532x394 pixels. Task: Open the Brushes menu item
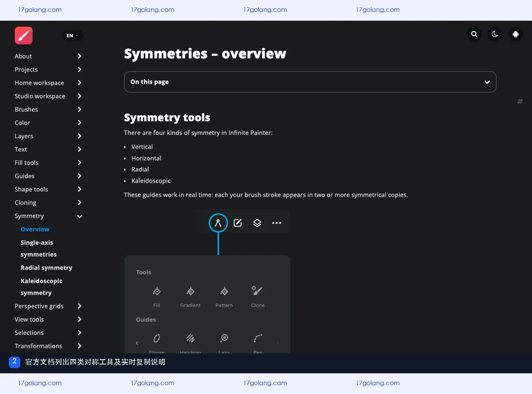click(x=26, y=109)
